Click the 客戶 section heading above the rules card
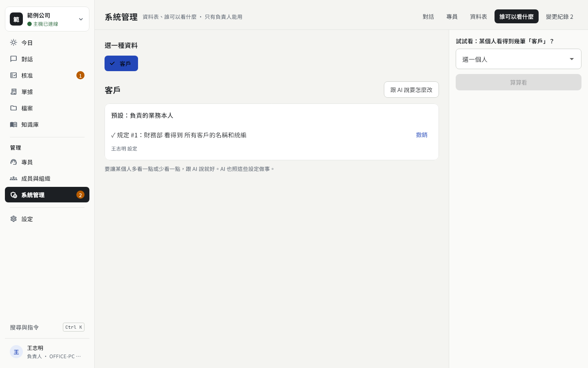Screen dimensions: 588x368 pyautogui.click(x=112, y=90)
